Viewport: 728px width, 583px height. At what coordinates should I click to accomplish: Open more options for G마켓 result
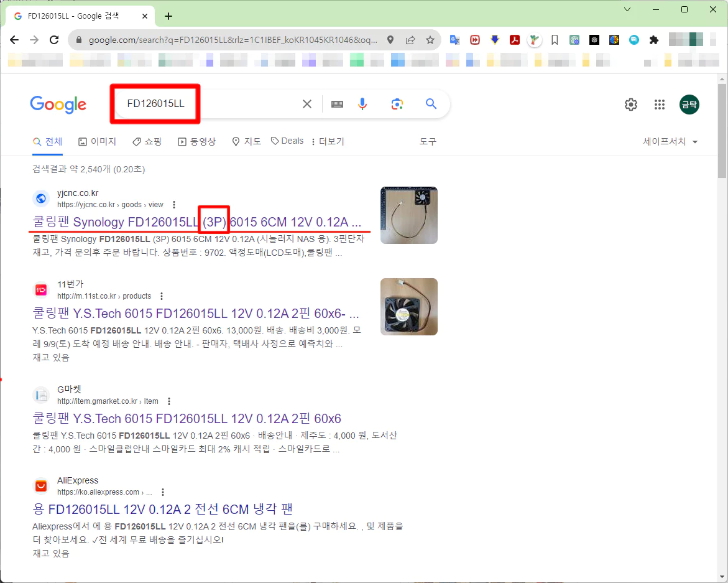click(169, 401)
